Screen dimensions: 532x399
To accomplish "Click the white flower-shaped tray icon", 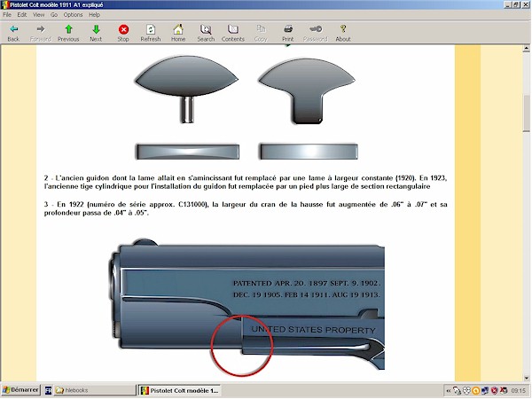I will (x=466, y=391).
